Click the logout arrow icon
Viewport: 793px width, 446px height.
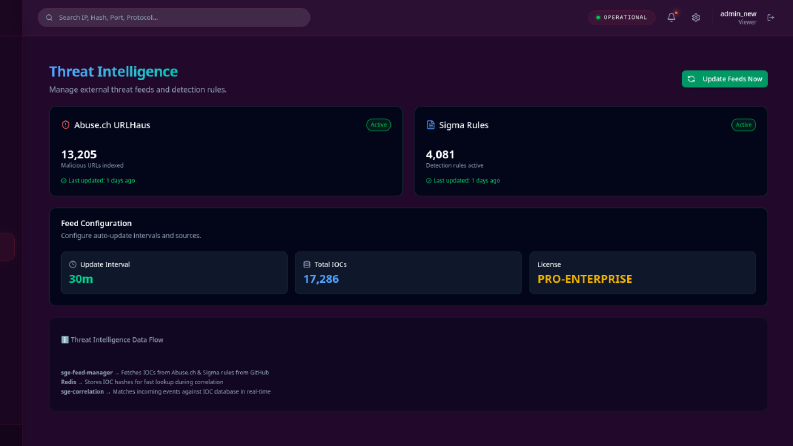pos(770,18)
